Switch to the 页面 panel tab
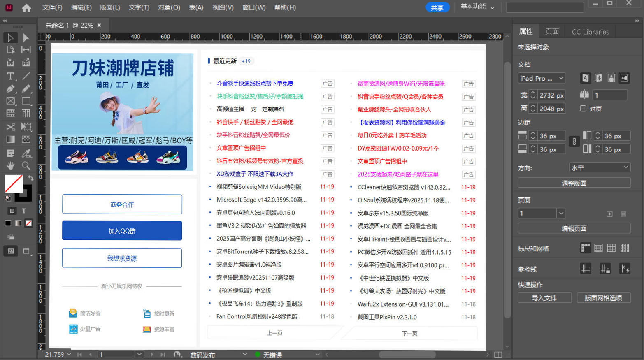The height and width of the screenshot is (360, 644). pos(552,31)
